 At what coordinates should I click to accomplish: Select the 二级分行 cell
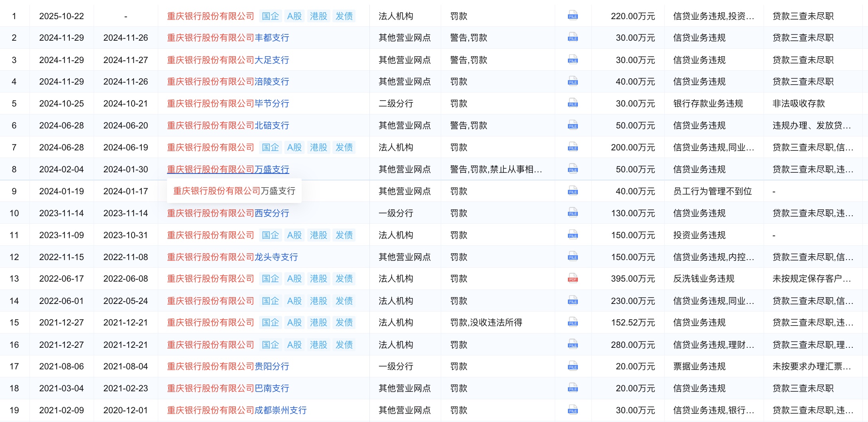[x=396, y=104]
